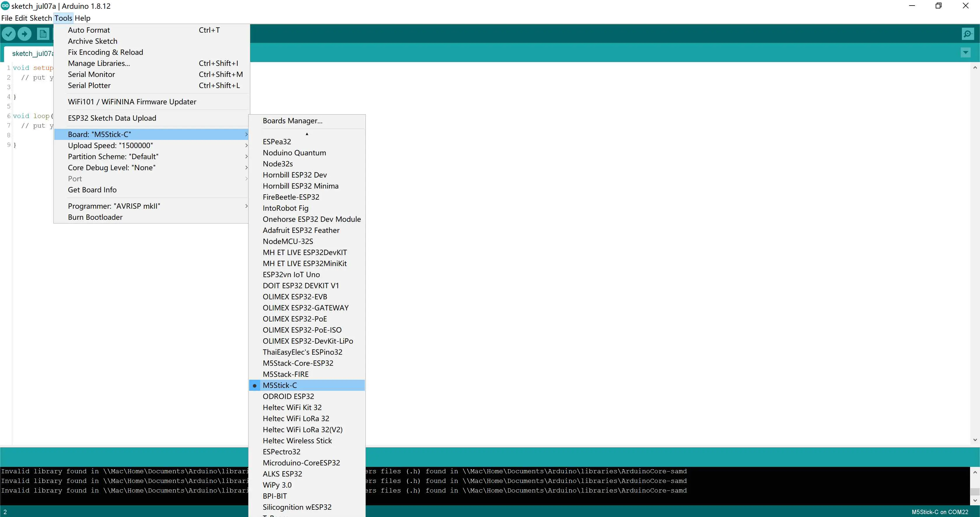Select Microduino-CoreESP32 board

307,463
